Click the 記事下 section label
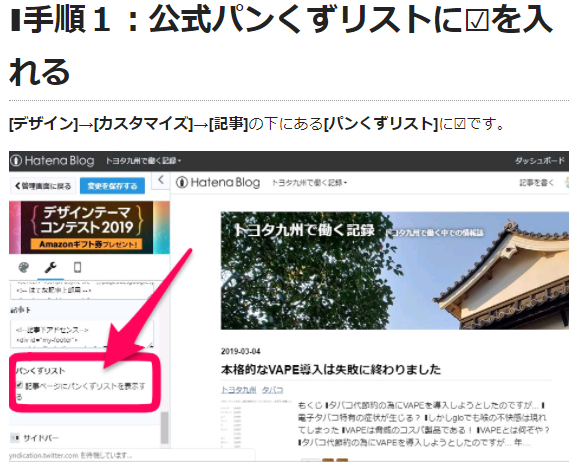This screenshot has width=577, height=465. (21, 310)
